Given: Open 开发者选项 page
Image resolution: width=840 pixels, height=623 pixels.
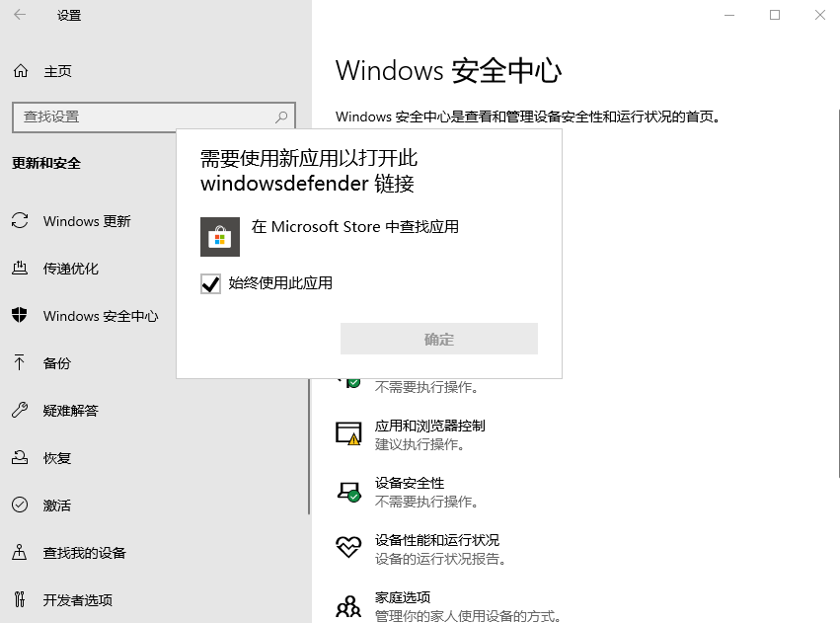Looking at the screenshot, I should pos(78,600).
